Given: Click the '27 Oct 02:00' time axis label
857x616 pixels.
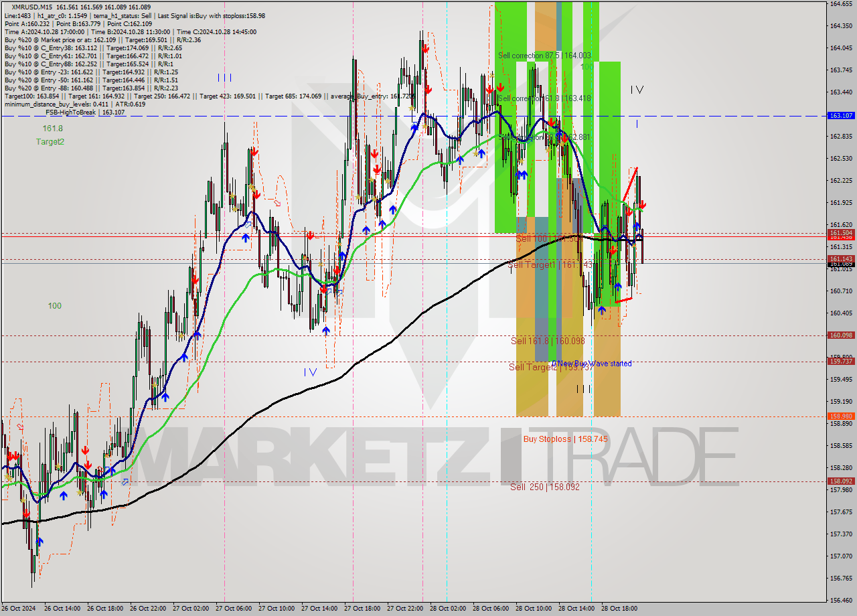Looking at the screenshot, I should [191, 609].
